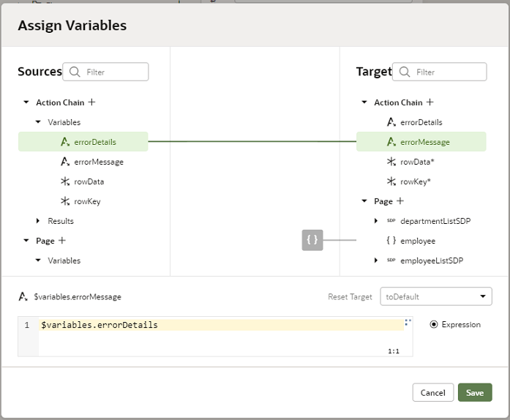The width and height of the screenshot is (510, 420).
Task: Collapse the Sources Action Chain node
Action: tap(26, 102)
